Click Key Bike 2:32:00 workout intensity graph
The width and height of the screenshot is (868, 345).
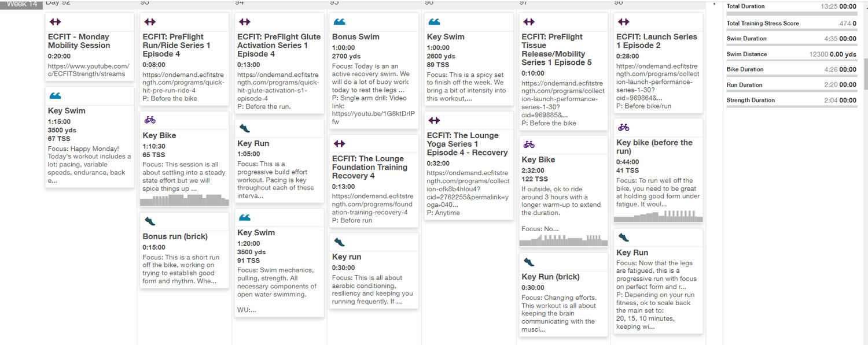564,241
